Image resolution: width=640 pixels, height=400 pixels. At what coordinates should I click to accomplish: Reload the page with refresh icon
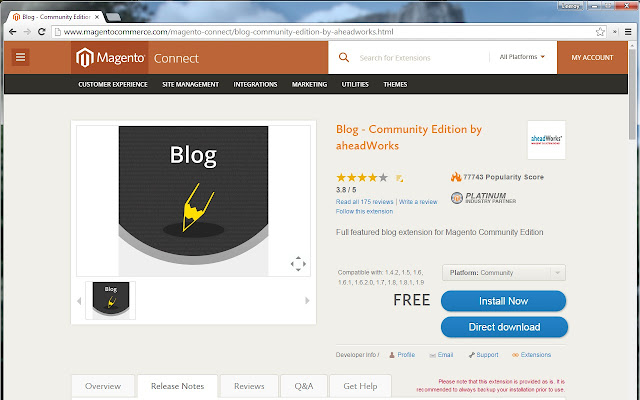point(41,32)
